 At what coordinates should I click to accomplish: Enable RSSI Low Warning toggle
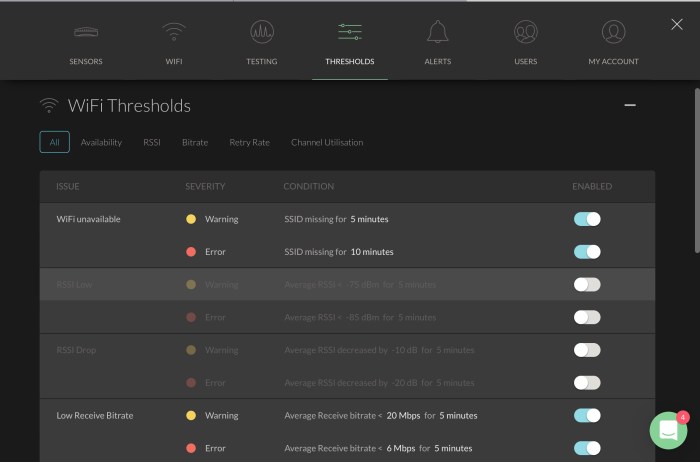[587, 285]
